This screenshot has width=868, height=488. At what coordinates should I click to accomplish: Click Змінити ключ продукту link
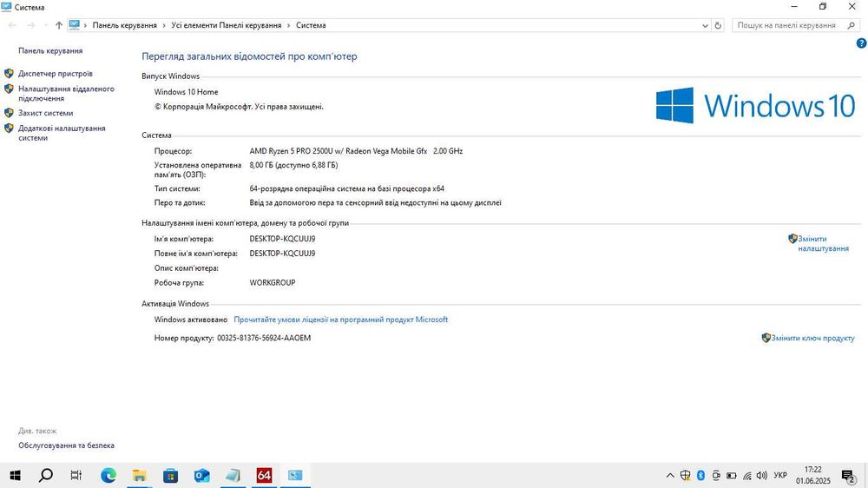812,338
